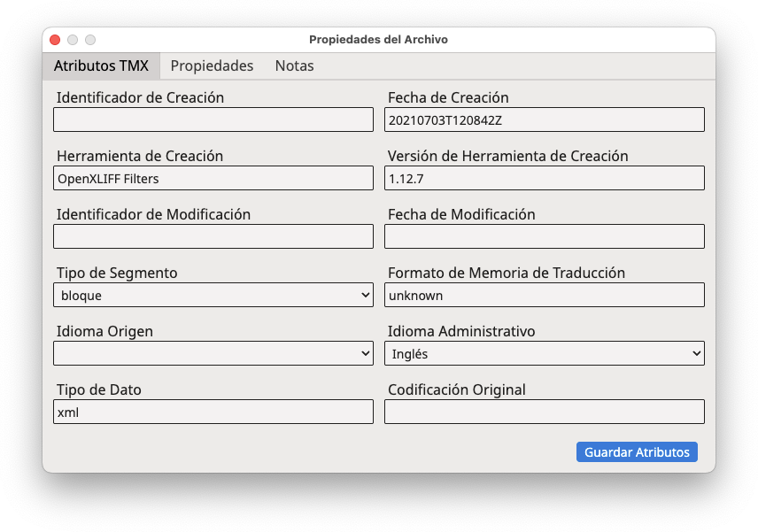Viewport: 758px width, 532px height.
Task: Click the Tipo de Segmento label
Action: click(117, 273)
